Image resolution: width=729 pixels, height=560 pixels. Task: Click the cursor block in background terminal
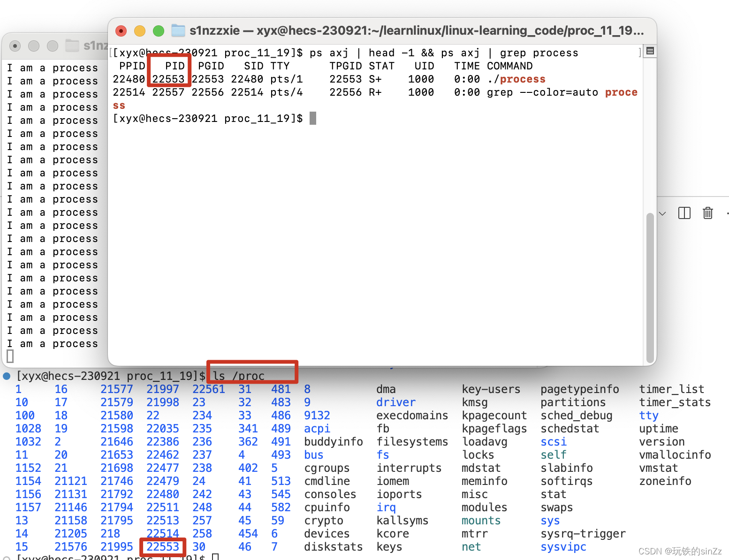click(x=10, y=356)
